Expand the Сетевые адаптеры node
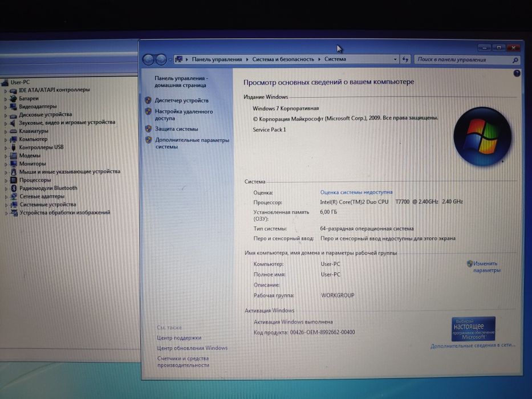Screen dimensions: 532x399 (x=6, y=197)
